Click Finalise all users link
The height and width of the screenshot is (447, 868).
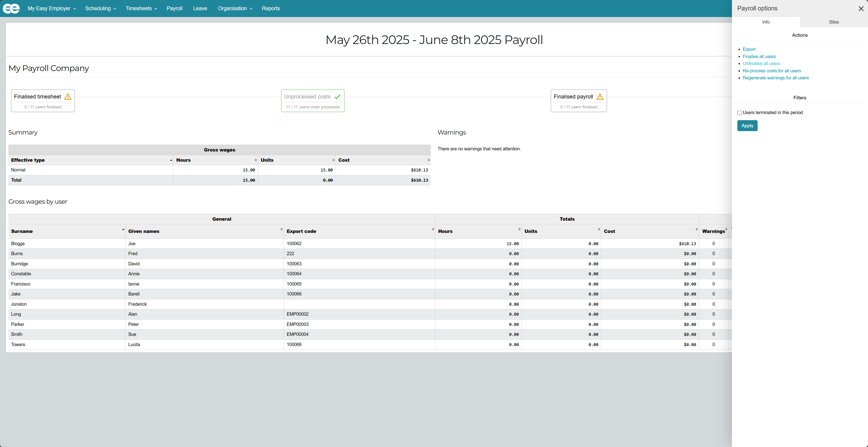759,57
